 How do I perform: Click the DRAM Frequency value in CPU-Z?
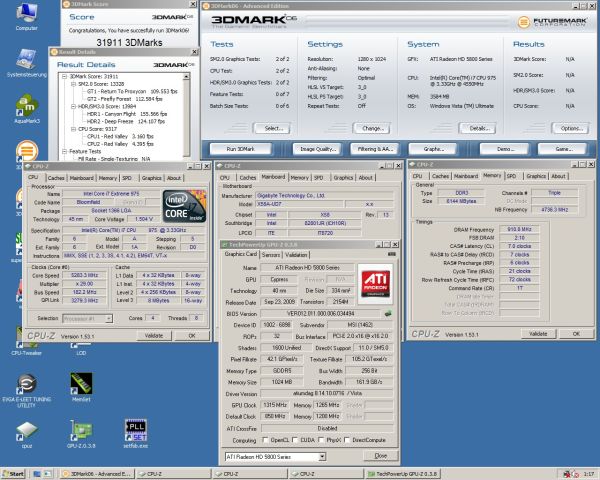(x=519, y=229)
